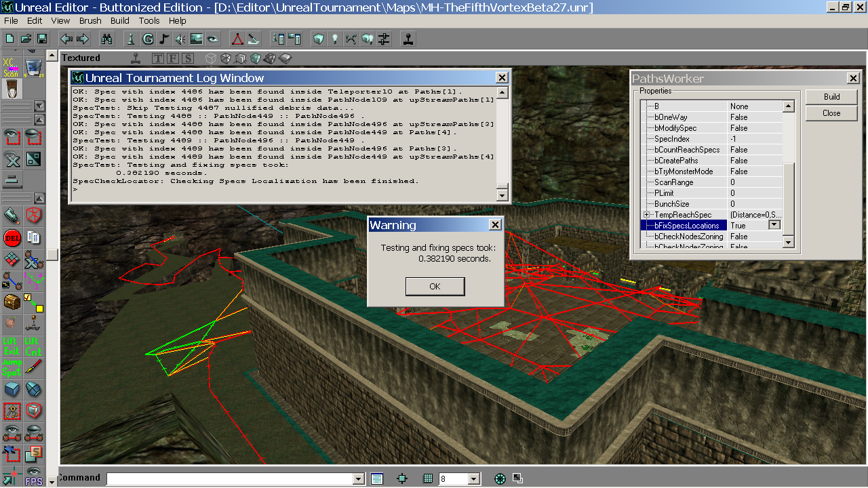The image size is (868, 488).
Task: Click the FPS eye icon
Action: (33, 477)
